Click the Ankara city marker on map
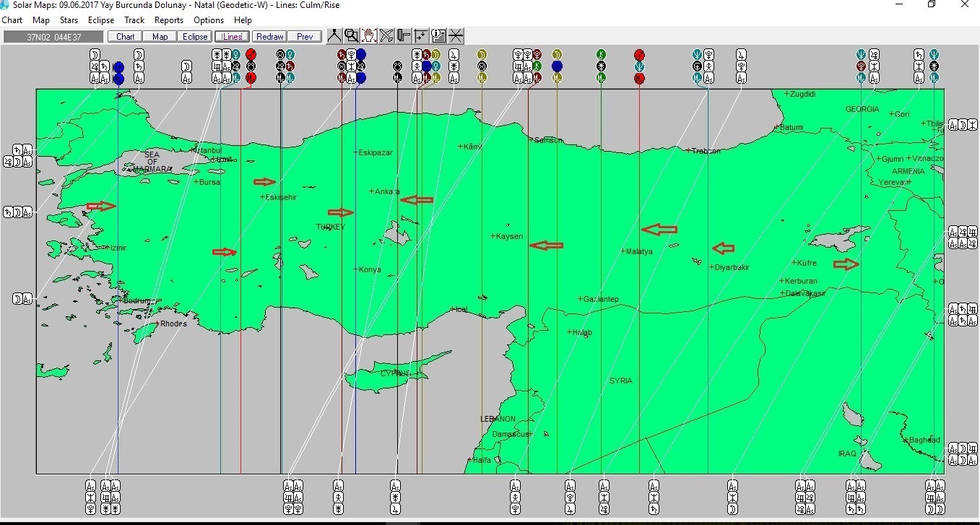Image resolution: width=980 pixels, height=525 pixels. tap(371, 191)
